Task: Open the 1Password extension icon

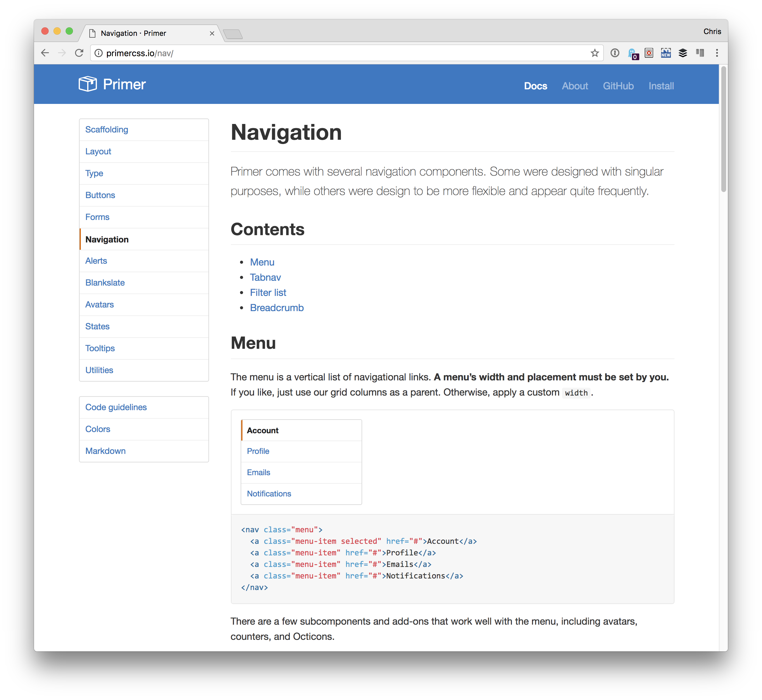Action: coord(615,53)
